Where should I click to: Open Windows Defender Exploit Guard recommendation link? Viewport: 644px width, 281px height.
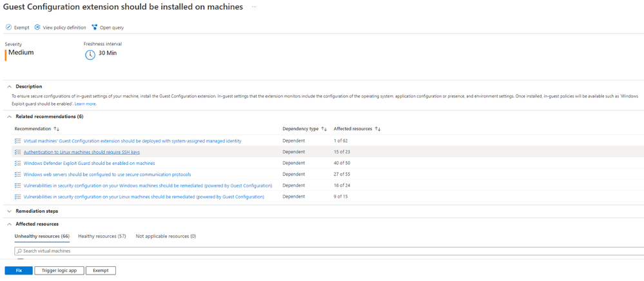tap(89, 163)
